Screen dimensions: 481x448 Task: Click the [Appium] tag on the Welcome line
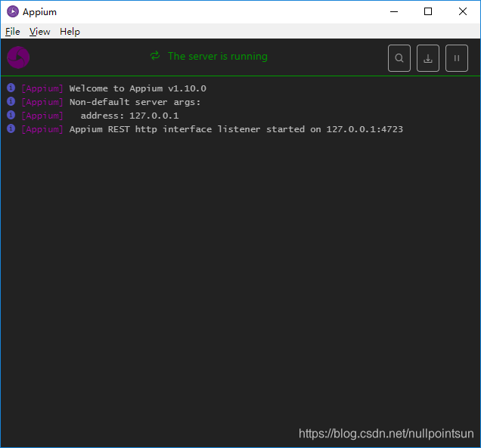42,88
